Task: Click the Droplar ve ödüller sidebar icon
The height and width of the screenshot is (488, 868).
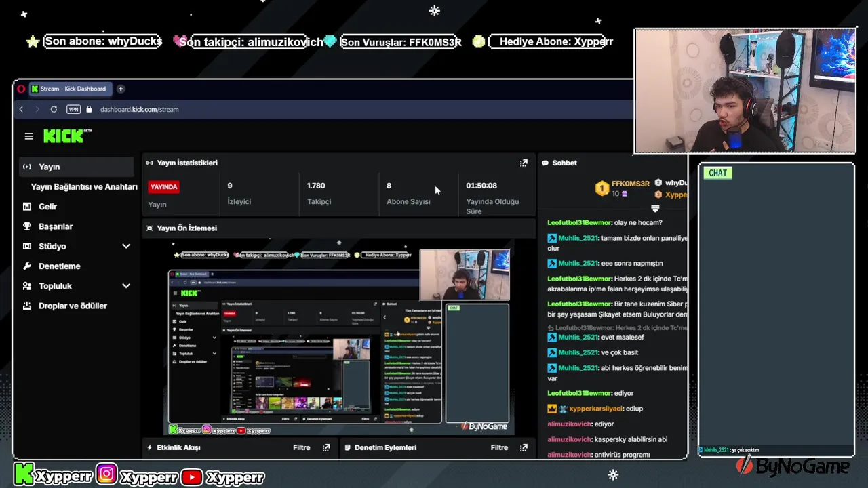Action: tap(27, 306)
